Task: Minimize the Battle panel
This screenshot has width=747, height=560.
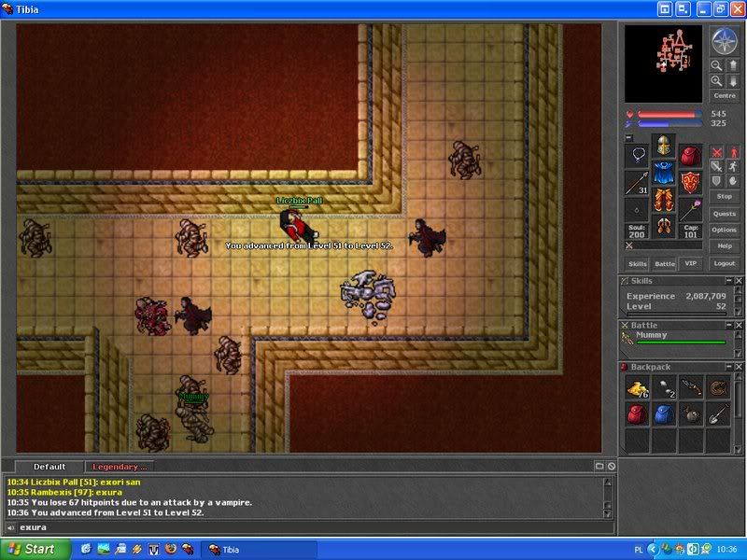Action: [729, 325]
